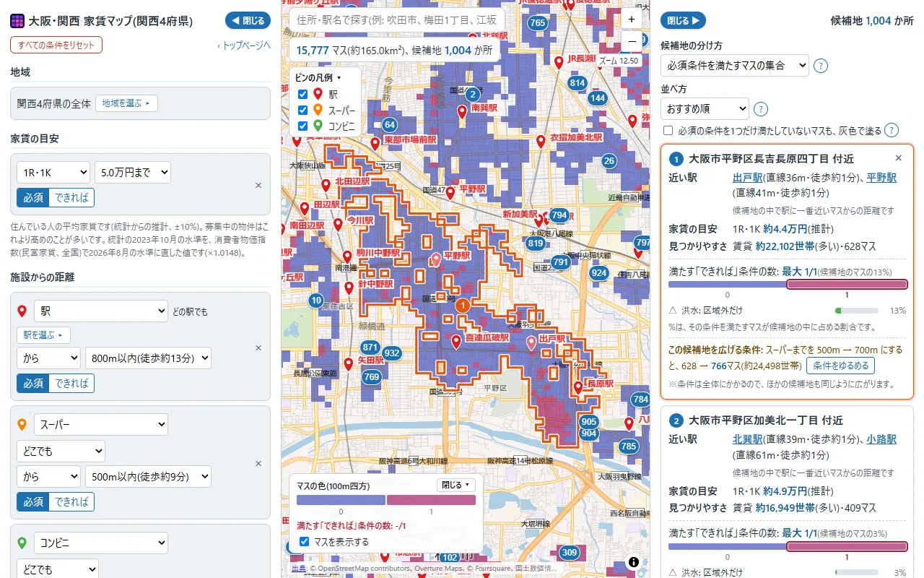This screenshot has width=924, height=578.
Task: Close the left panel with 閉じる button
Action: click(x=248, y=21)
